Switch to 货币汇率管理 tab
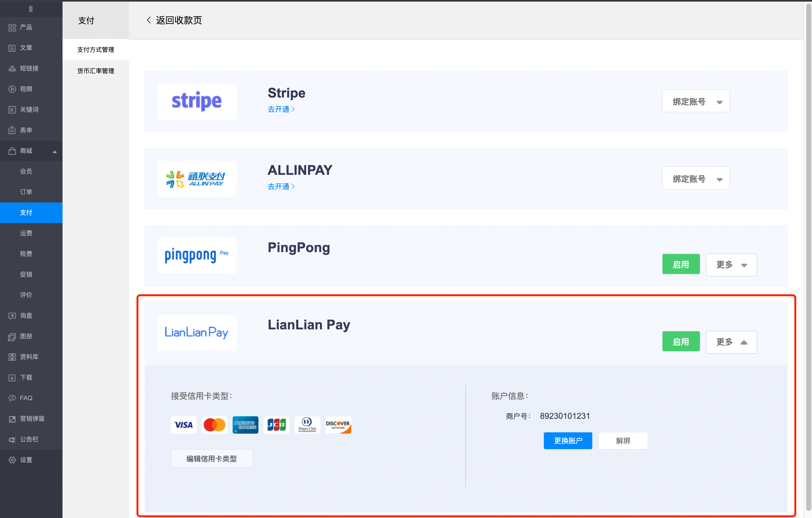 pyautogui.click(x=95, y=71)
